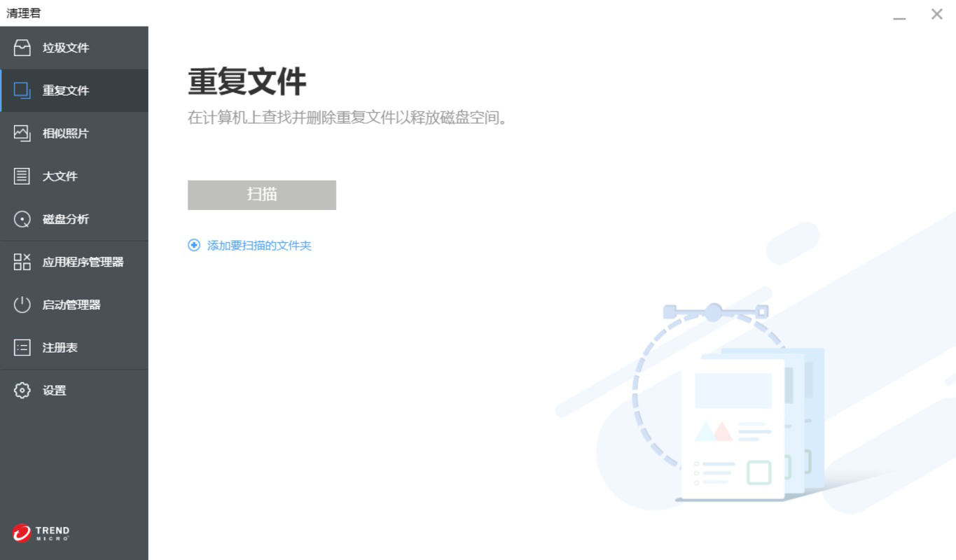Click the 应用程序管理器 grid icon

pyautogui.click(x=22, y=262)
